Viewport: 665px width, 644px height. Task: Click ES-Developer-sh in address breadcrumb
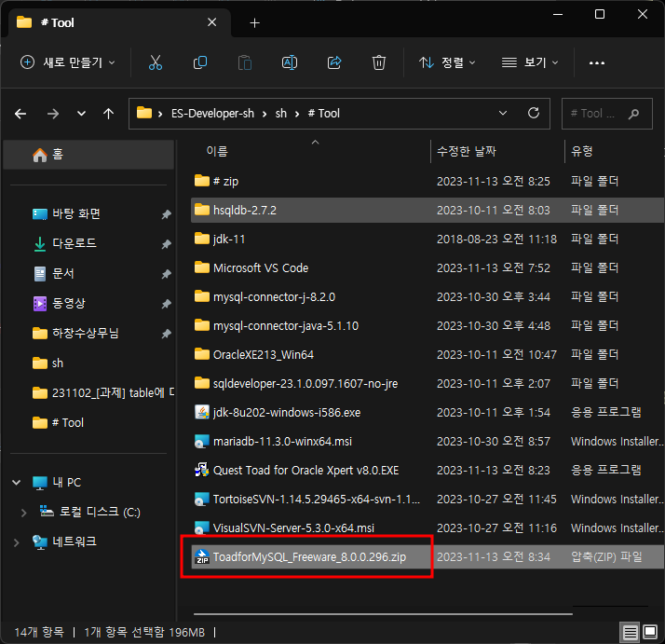tap(212, 114)
